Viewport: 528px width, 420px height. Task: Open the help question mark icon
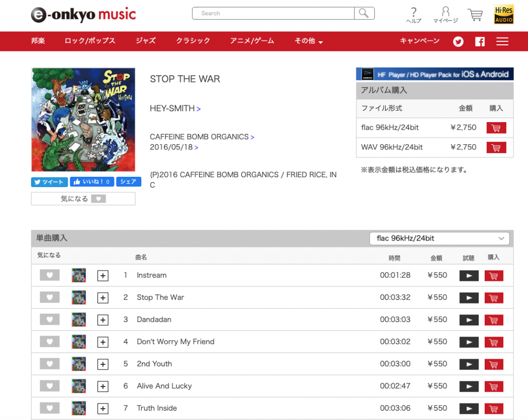pos(414,15)
